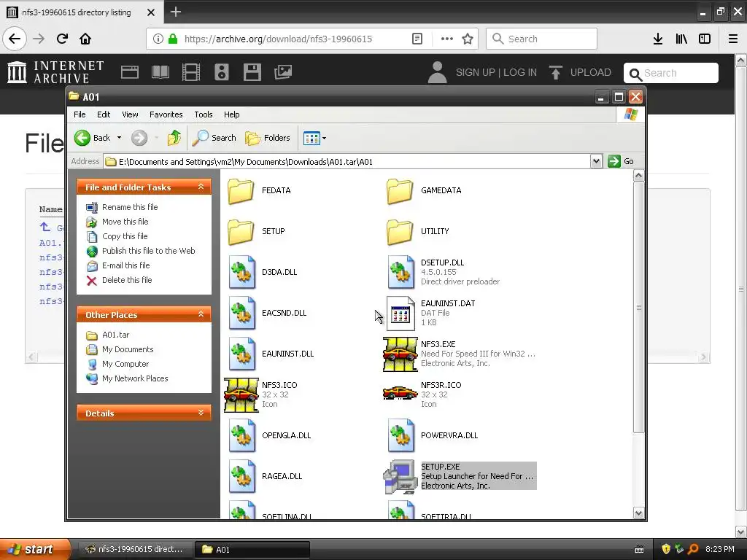Open the Favorites menu
This screenshot has width=747, height=560.
pos(166,114)
